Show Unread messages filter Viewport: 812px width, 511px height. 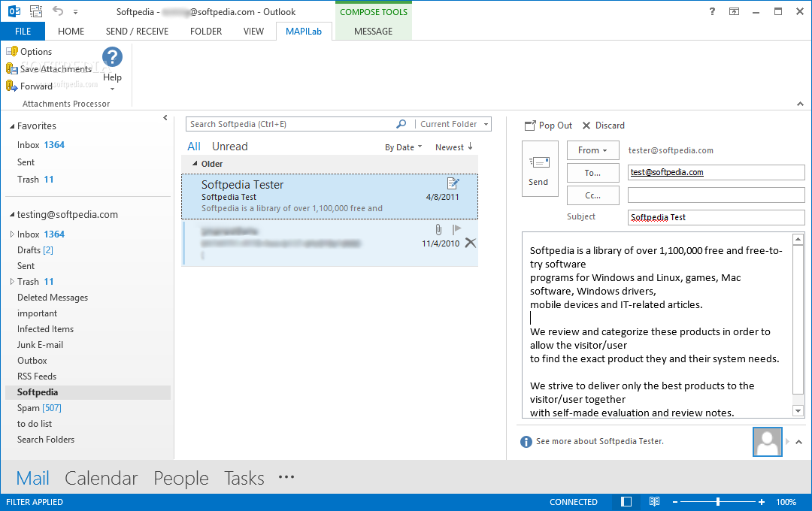tap(230, 147)
